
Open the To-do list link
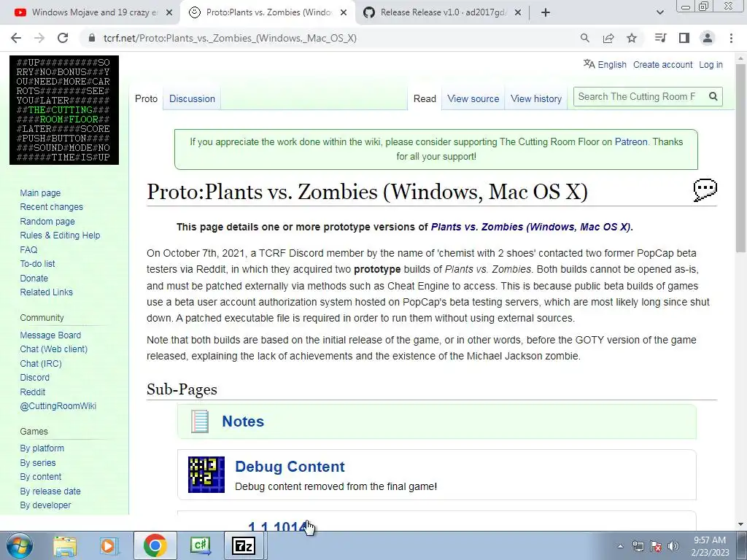[37, 264]
